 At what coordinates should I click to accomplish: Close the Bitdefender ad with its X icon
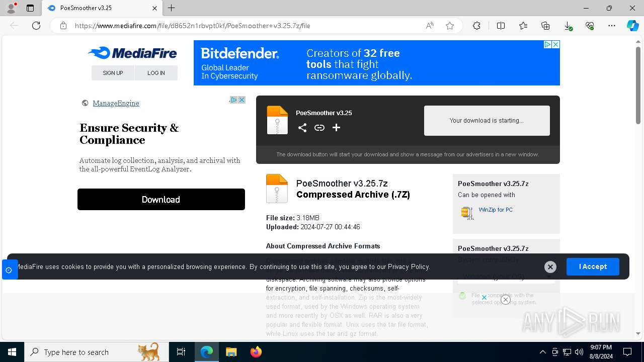click(555, 44)
